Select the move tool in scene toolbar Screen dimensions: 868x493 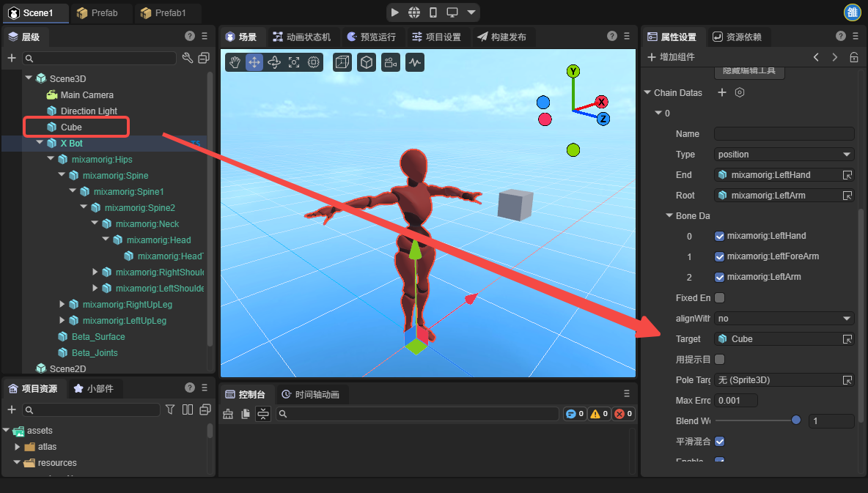[254, 63]
